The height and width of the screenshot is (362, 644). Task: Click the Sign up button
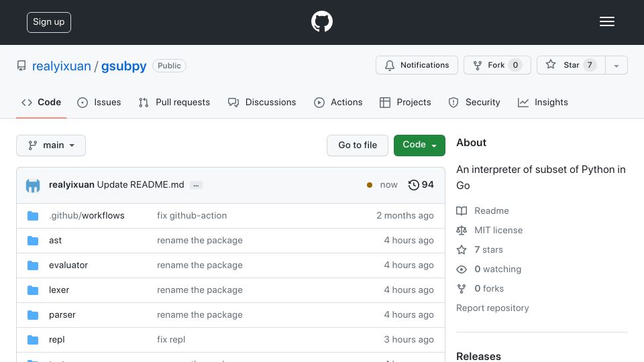[49, 22]
